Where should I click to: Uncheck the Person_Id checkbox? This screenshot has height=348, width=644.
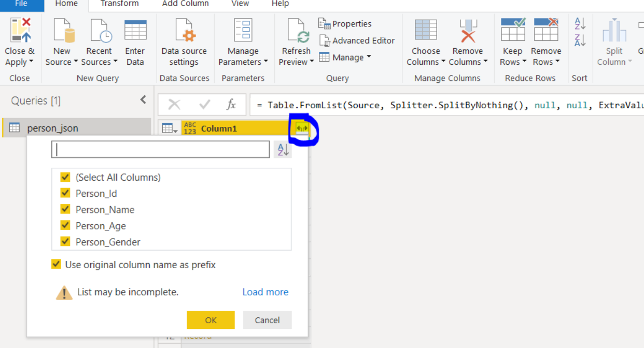(65, 193)
